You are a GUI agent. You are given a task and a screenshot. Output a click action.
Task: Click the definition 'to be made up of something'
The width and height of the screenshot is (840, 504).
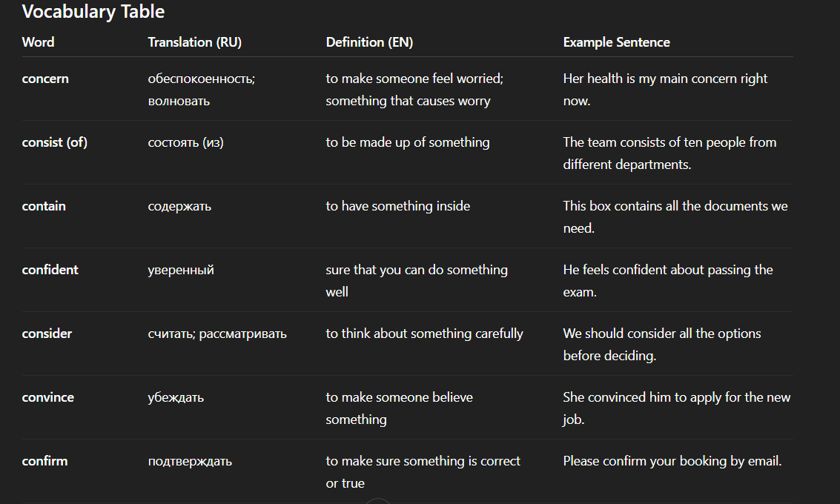tap(408, 142)
